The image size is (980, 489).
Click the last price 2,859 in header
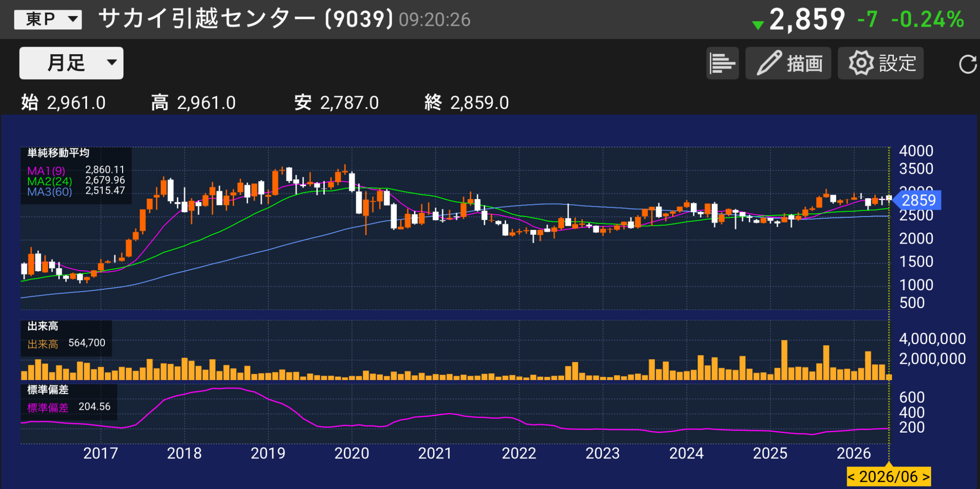(x=807, y=20)
